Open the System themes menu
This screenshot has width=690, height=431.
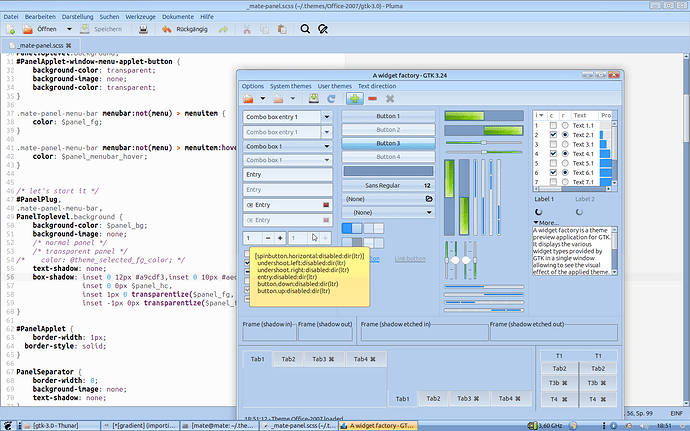point(290,86)
